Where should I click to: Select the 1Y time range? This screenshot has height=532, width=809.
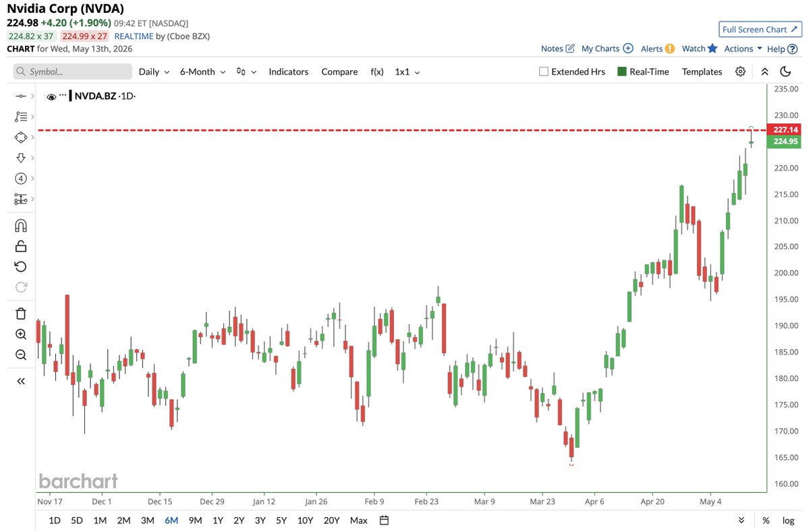pos(218,520)
